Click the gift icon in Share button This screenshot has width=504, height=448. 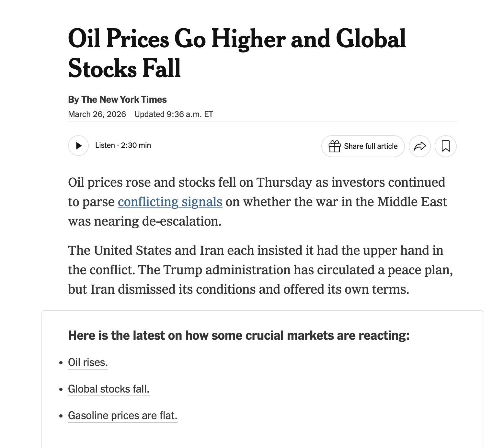[334, 147]
